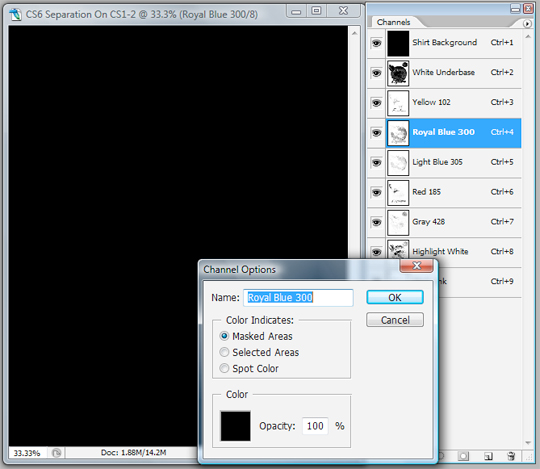Click the Doc: 1.88M/14.2M status text

click(x=133, y=452)
